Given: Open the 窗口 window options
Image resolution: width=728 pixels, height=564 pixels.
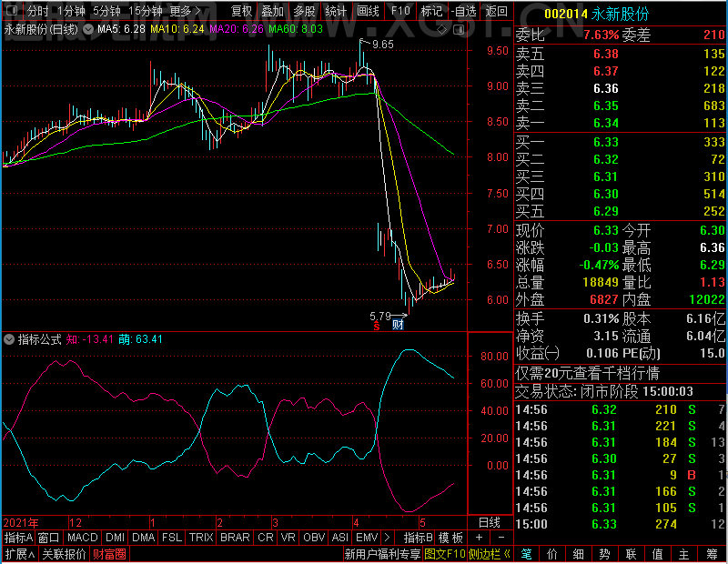Looking at the screenshot, I should (49, 538).
